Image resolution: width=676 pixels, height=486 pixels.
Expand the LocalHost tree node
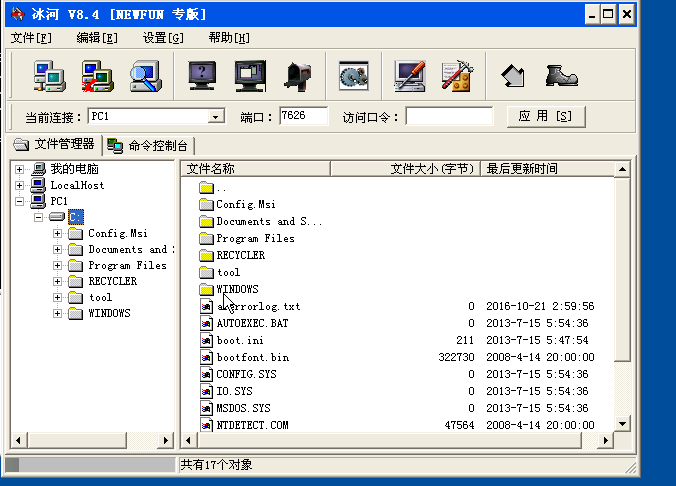click(x=19, y=185)
